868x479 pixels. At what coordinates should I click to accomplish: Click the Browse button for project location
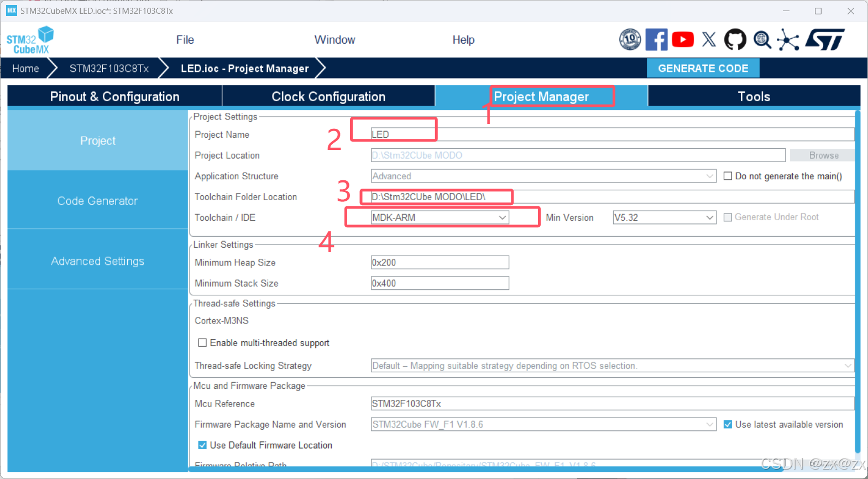pos(823,155)
